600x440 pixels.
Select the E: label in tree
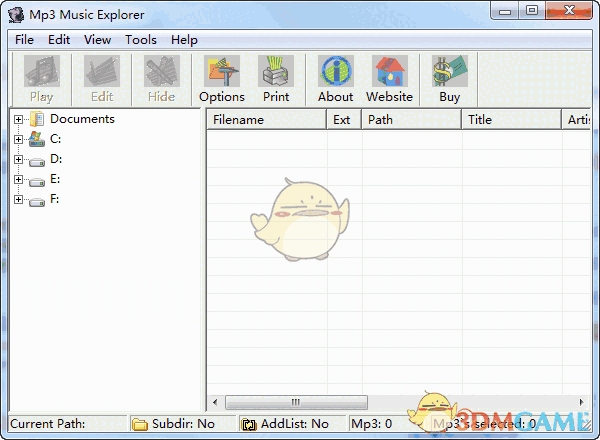(x=55, y=179)
